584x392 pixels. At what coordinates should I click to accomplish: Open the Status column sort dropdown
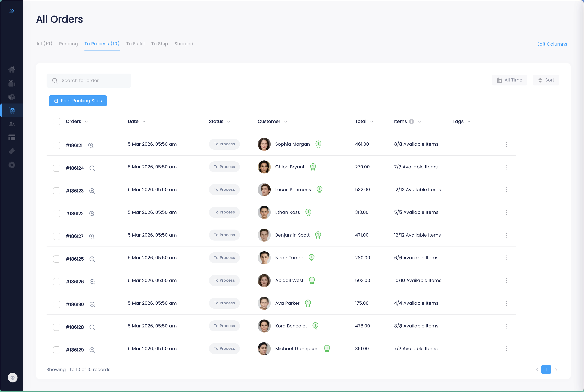(x=229, y=122)
